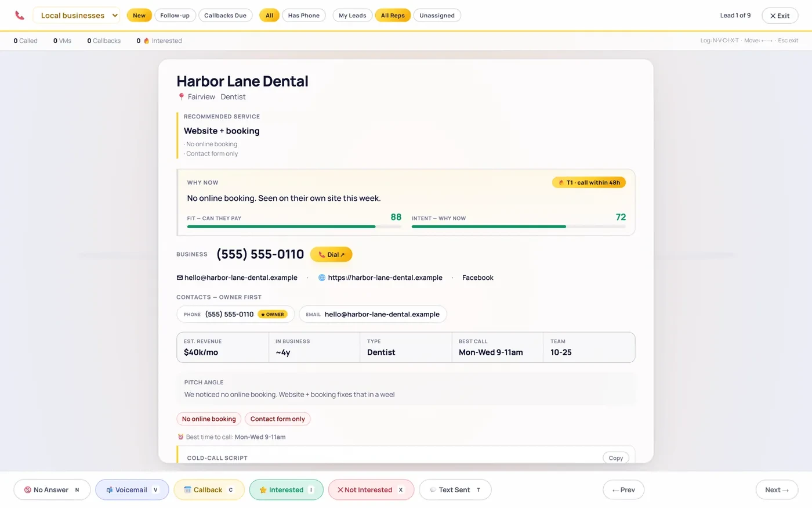Click the Contact form only tag

coord(278,419)
